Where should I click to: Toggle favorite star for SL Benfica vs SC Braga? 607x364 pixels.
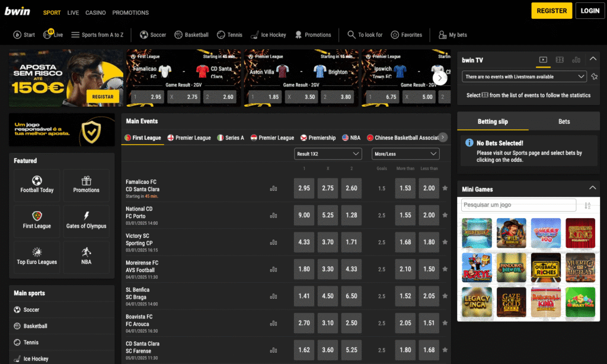tap(445, 296)
